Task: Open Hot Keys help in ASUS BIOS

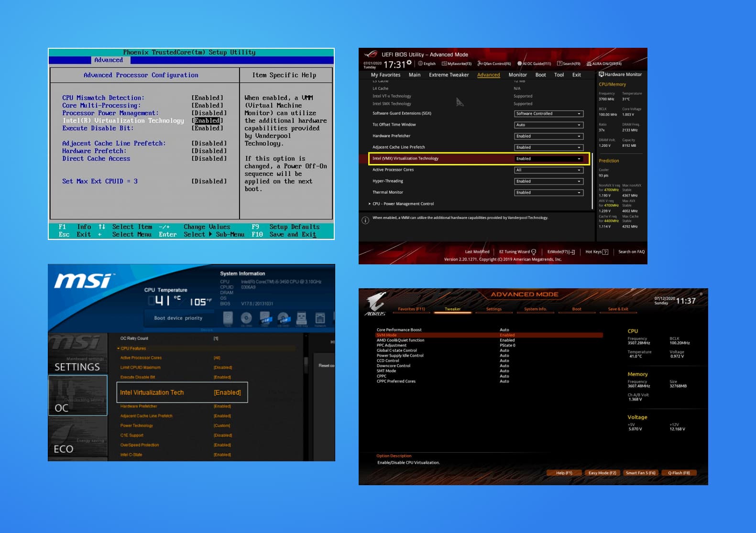Action: coord(597,252)
